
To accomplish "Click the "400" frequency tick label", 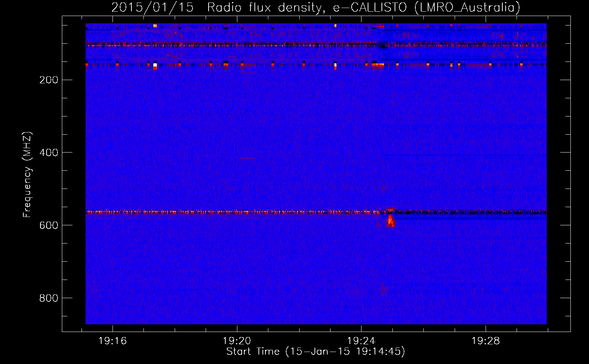I will pos(49,153).
